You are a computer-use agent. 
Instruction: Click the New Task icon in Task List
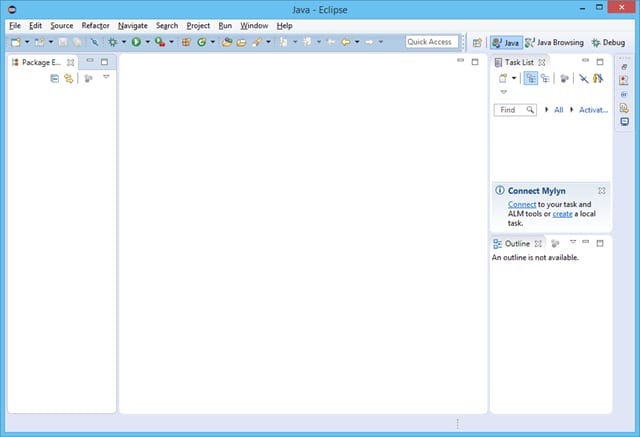pos(503,78)
